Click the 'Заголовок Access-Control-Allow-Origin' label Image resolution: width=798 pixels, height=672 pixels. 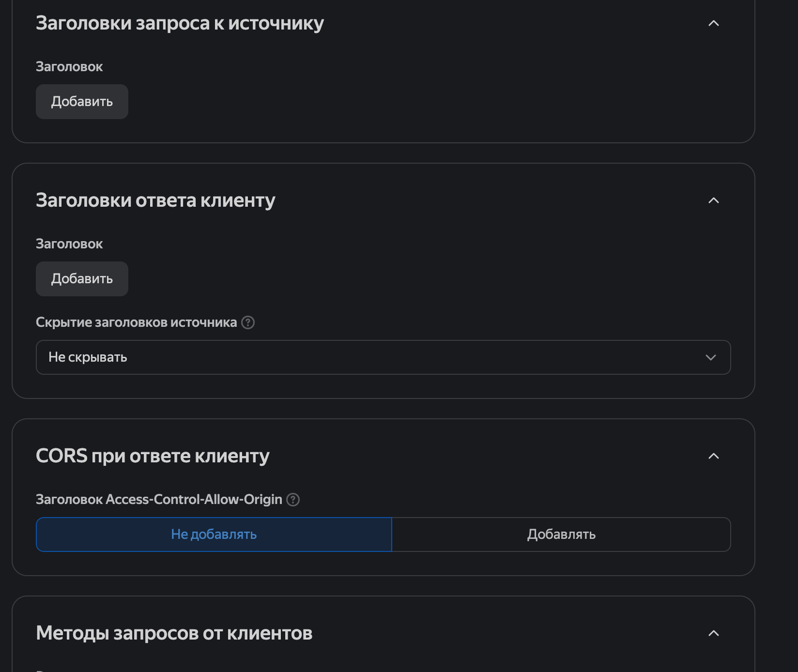point(159,500)
